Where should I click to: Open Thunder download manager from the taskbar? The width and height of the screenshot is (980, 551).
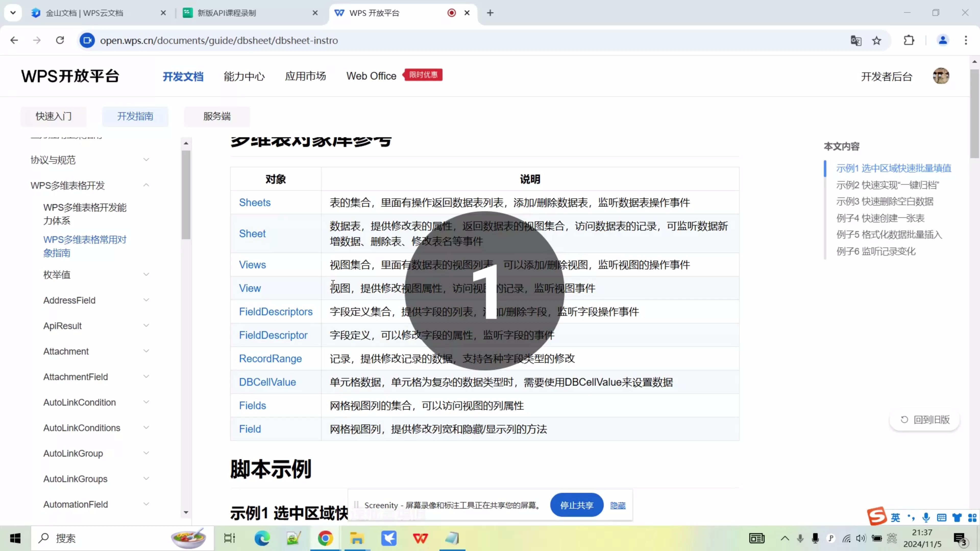click(x=389, y=538)
